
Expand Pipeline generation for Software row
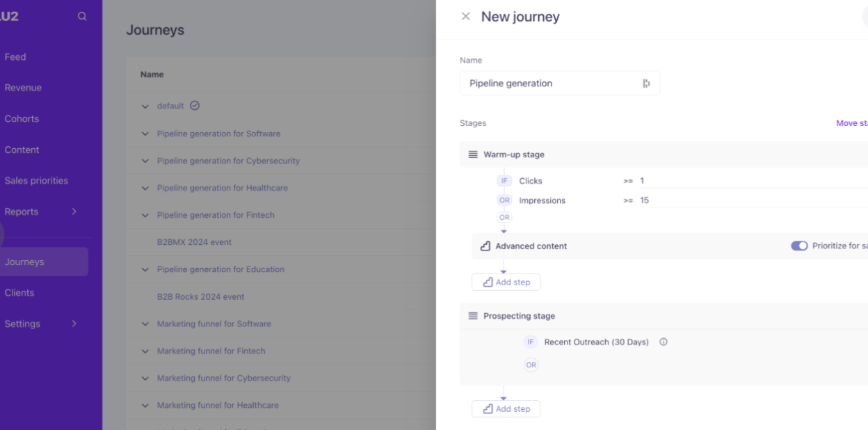pyautogui.click(x=145, y=134)
